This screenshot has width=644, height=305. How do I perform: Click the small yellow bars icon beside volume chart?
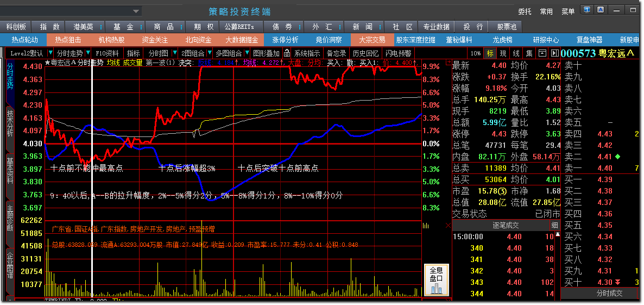tap(426, 226)
